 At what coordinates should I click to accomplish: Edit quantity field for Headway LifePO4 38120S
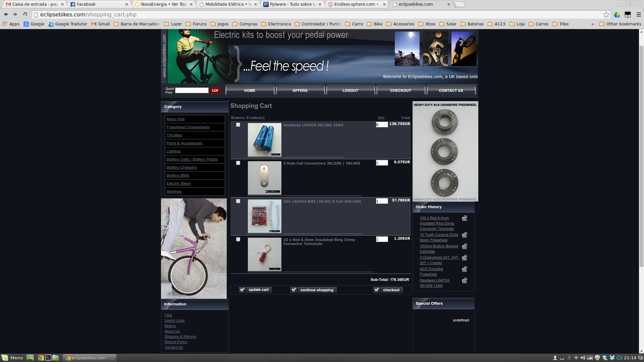click(382, 125)
